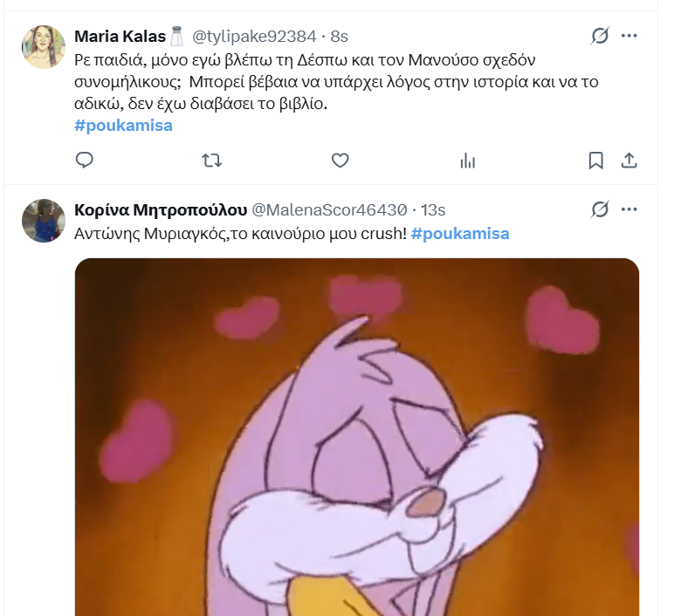Viewport: 674px width, 616px height.
Task: Open Κορίνα Μητροπούλου profile name
Action: coord(161,210)
